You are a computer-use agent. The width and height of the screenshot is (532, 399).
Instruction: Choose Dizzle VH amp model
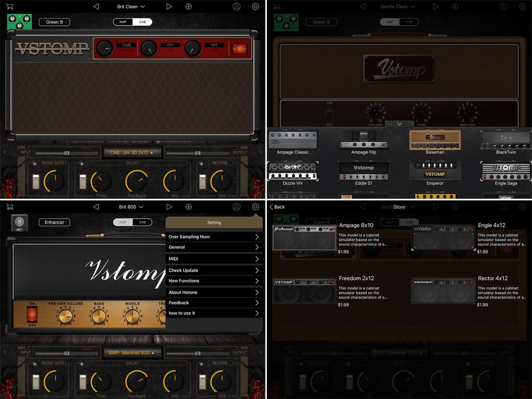click(x=293, y=174)
